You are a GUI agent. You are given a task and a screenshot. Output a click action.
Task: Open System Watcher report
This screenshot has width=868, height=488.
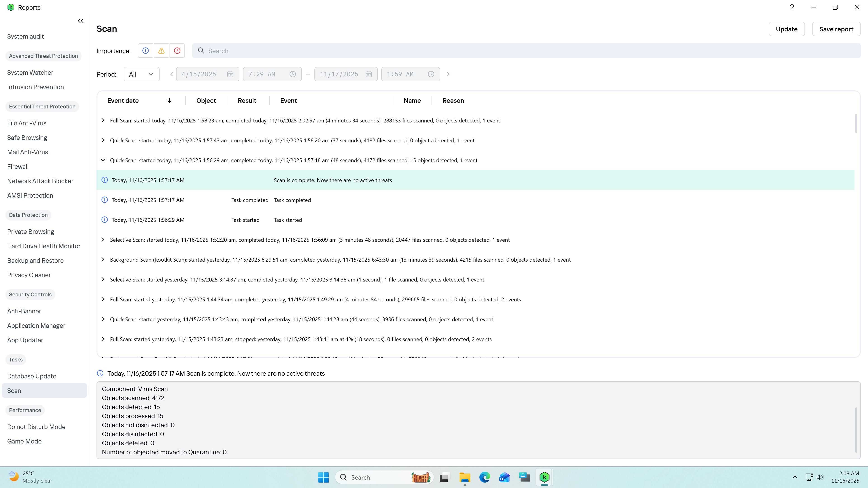(30, 73)
